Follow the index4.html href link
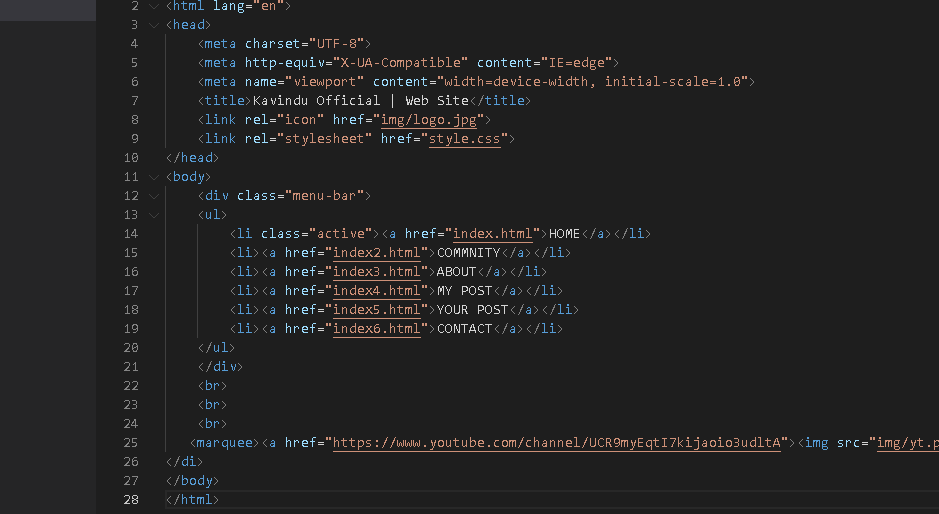Image resolution: width=939 pixels, height=514 pixels. point(376,291)
